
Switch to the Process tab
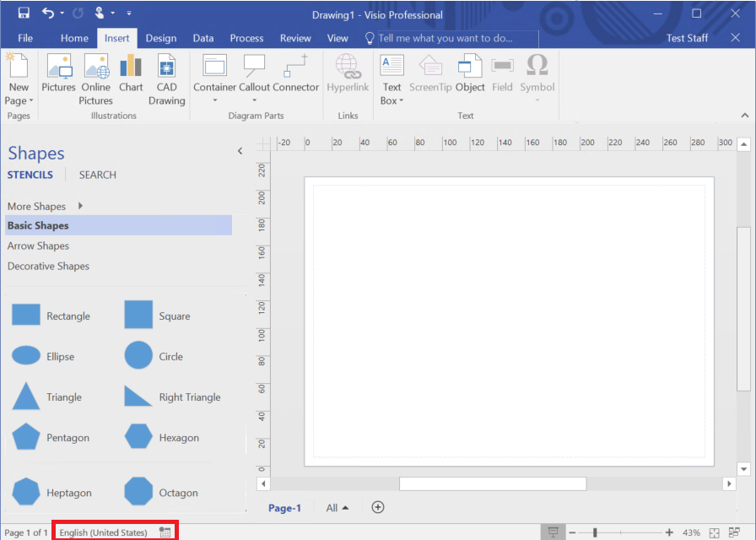[246, 38]
